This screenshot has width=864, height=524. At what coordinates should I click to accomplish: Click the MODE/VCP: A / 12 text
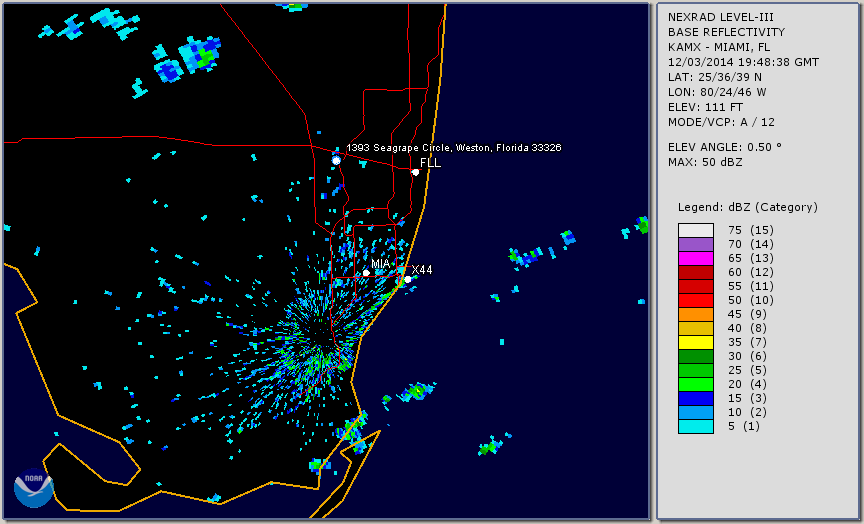721,122
